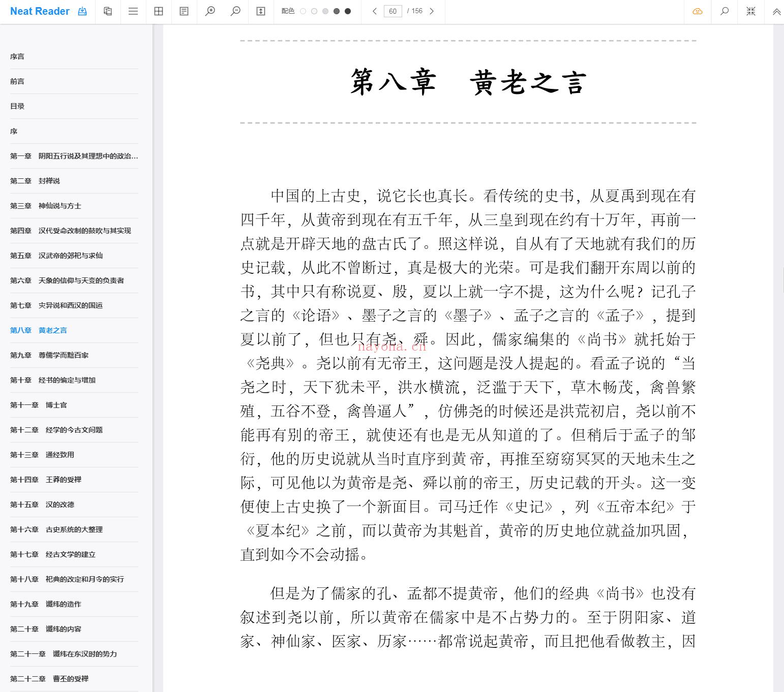Click the Neat Reader import/bookshelf icon
Screen dimensions: 784x692
coord(82,11)
